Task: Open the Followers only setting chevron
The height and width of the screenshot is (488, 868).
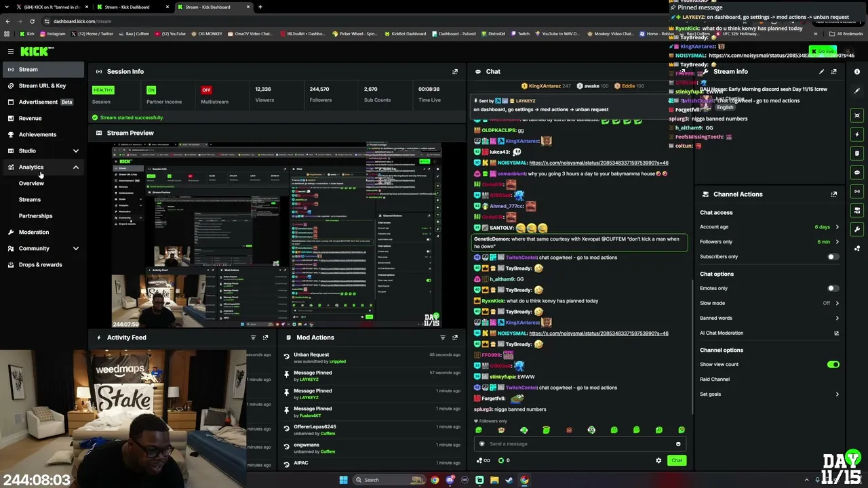Action: pos(837,242)
